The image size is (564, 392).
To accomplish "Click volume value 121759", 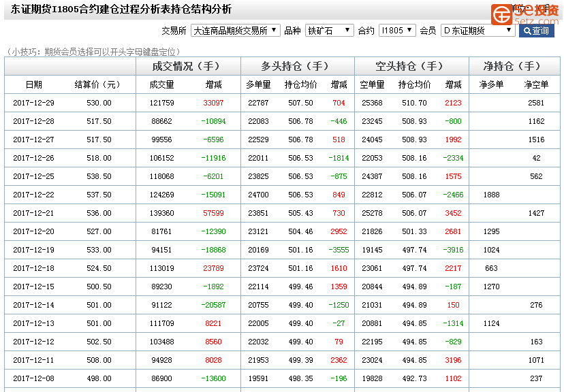I will 162,103.
